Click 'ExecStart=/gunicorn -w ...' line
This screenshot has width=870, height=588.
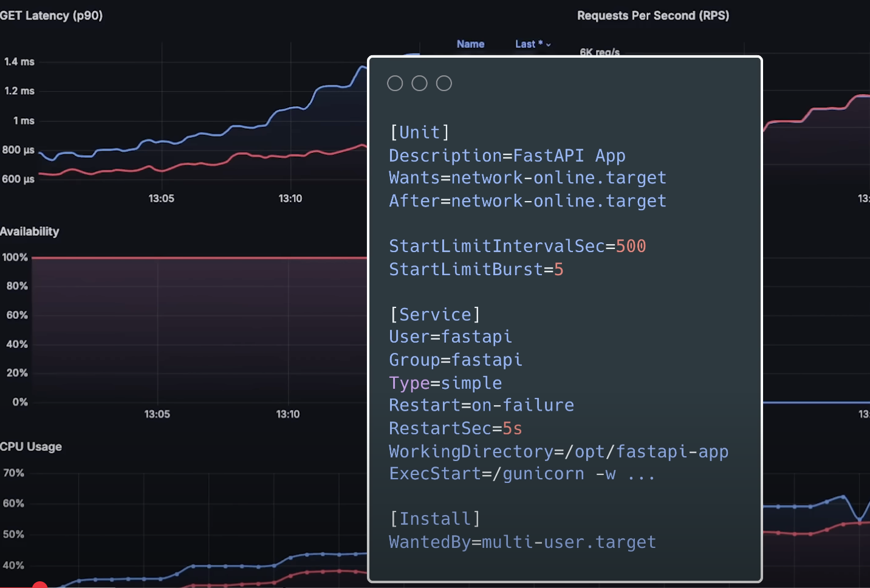522,474
